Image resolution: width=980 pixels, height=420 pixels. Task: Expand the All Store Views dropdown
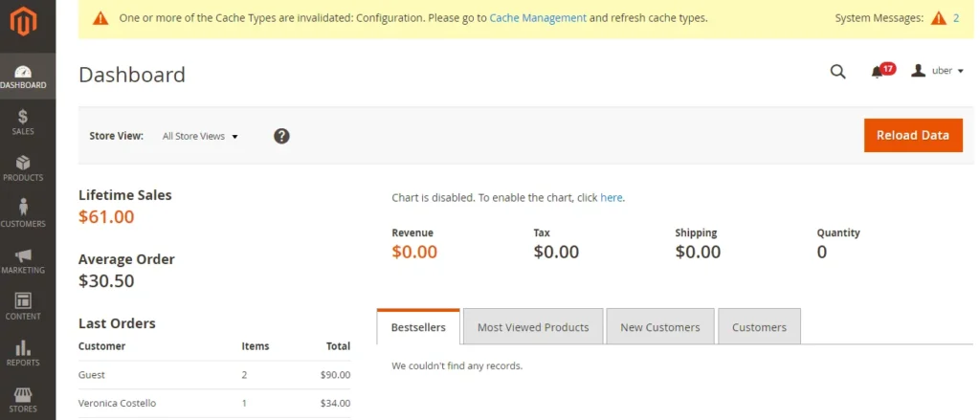point(200,136)
